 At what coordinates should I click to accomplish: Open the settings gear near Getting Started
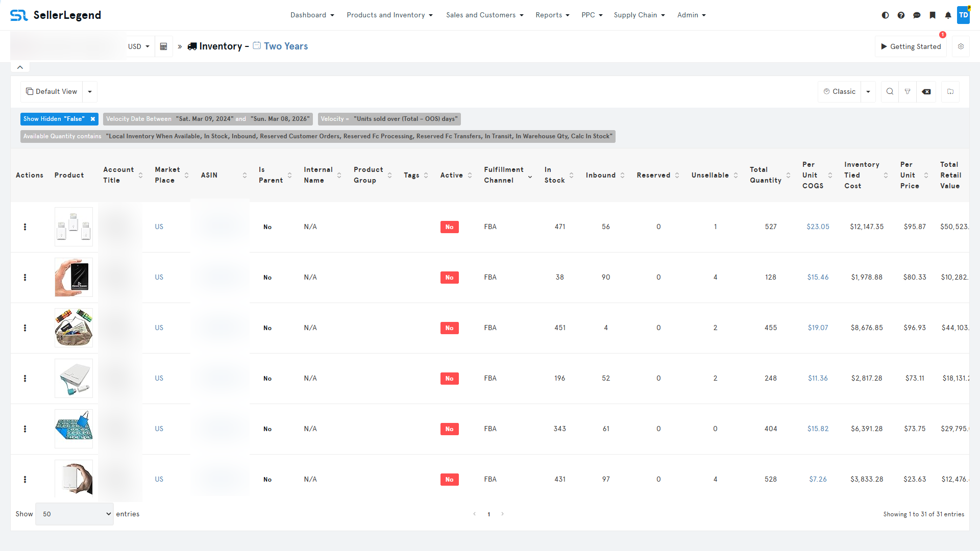point(961,46)
